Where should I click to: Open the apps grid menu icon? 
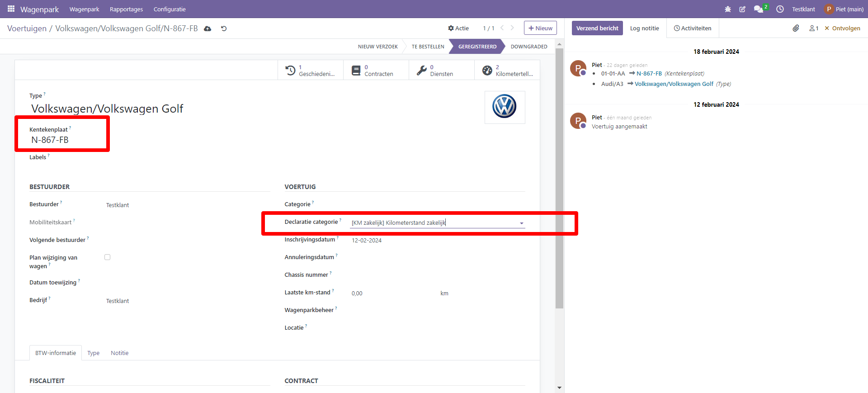tap(11, 9)
